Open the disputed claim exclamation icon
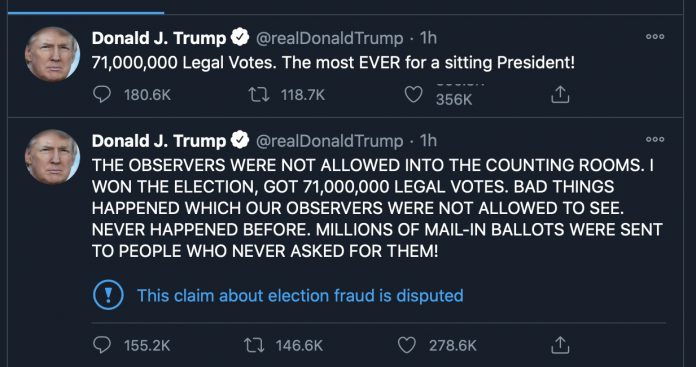Image resolution: width=696 pixels, height=367 pixels. (x=108, y=295)
